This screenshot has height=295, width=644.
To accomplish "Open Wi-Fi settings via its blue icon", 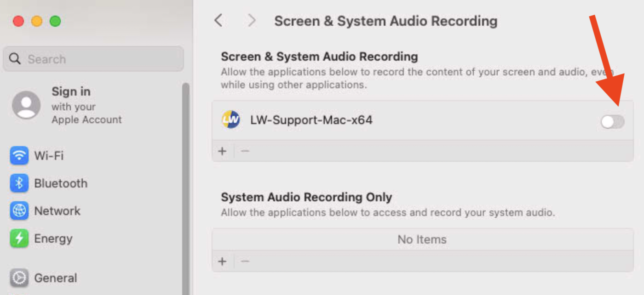I will tap(19, 156).
